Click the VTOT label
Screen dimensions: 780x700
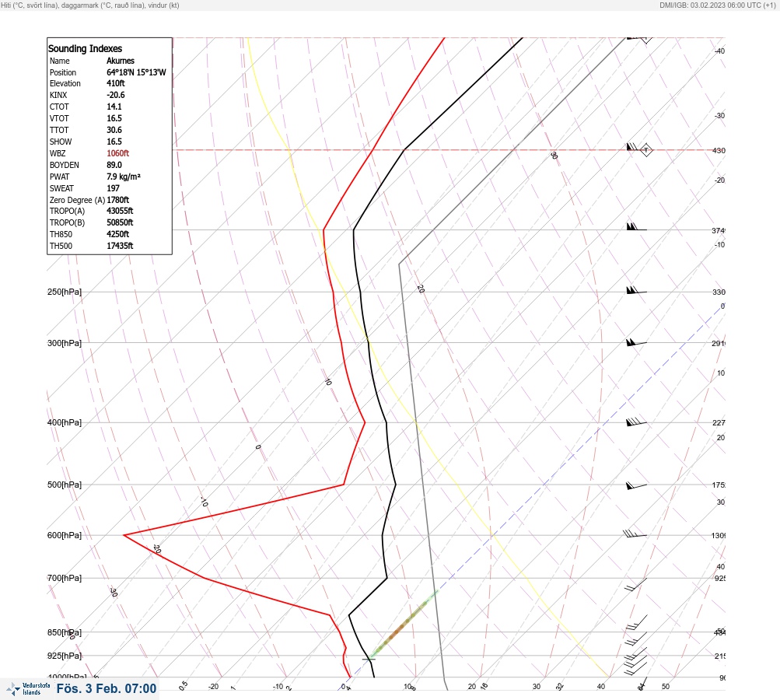pyautogui.click(x=59, y=118)
